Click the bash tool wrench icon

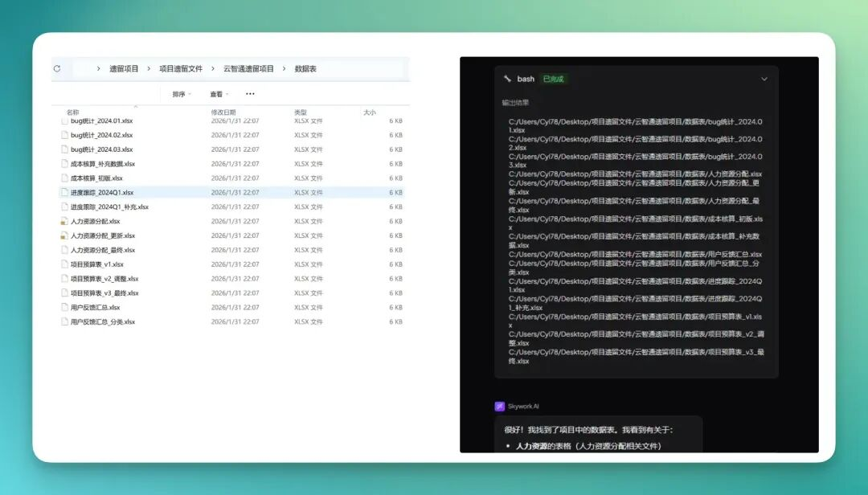(507, 79)
